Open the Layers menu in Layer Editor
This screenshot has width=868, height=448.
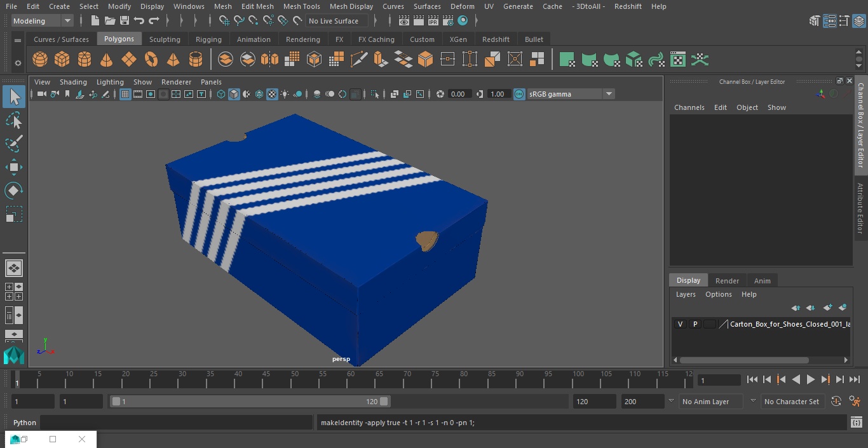[x=685, y=294]
